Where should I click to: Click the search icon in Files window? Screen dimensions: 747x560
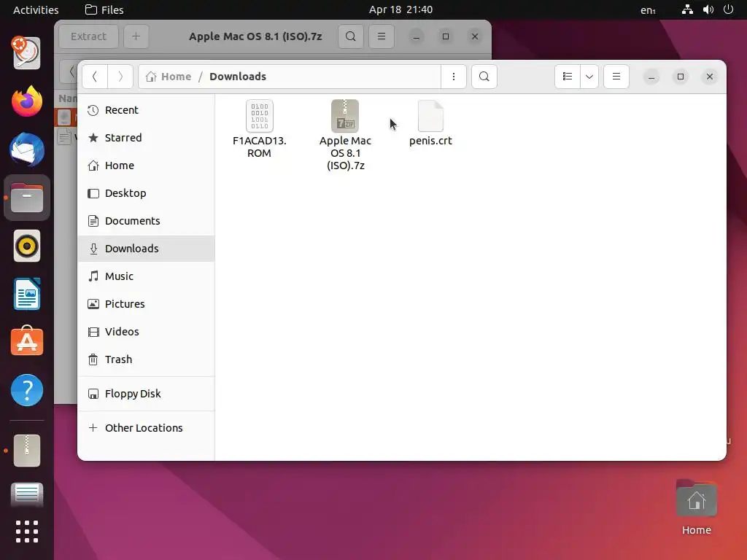(x=484, y=77)
